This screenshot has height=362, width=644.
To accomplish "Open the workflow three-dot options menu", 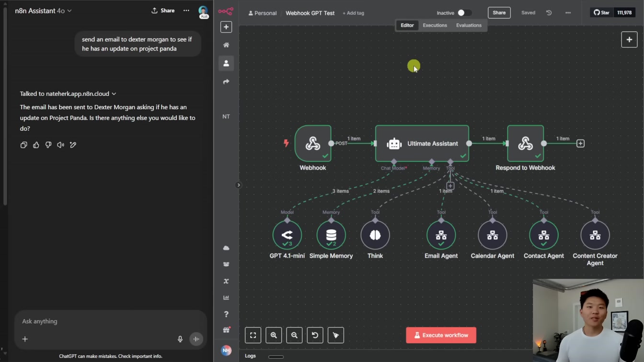I will (x=568, y=13).
